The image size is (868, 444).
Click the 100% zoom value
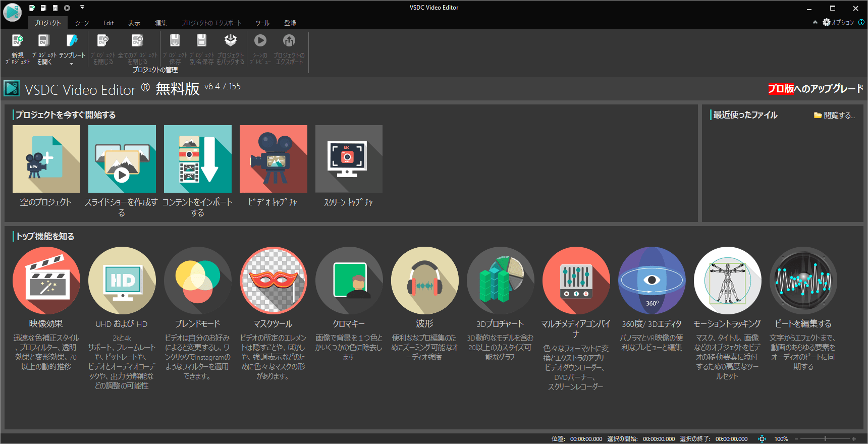[x=781, y=439]
